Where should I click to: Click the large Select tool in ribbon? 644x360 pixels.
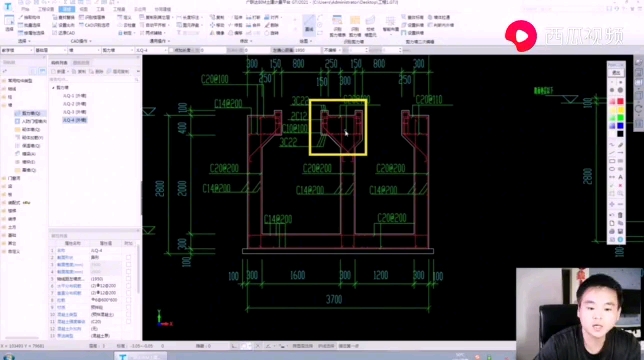tap(9, 23)
